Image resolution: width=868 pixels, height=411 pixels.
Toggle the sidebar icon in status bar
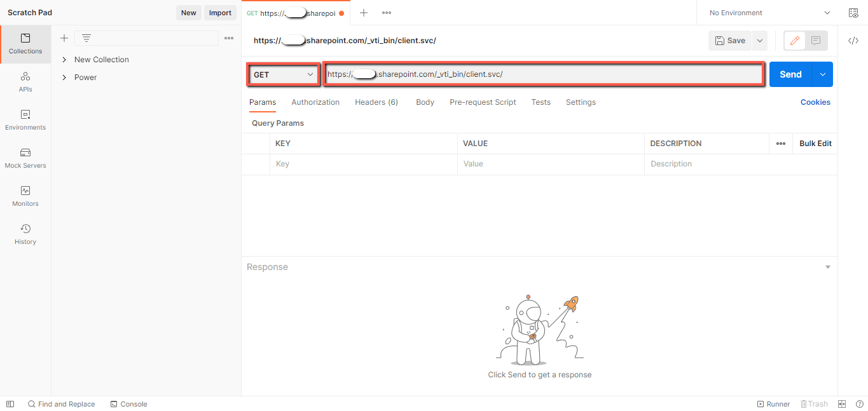point(10,404)
